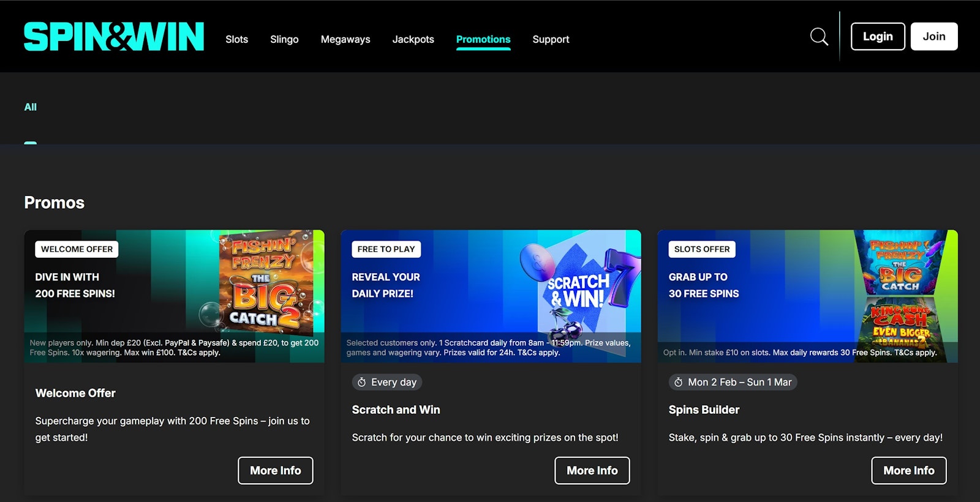Click the Join button
This screenshot has height=502, width=980.
(934, 36)
